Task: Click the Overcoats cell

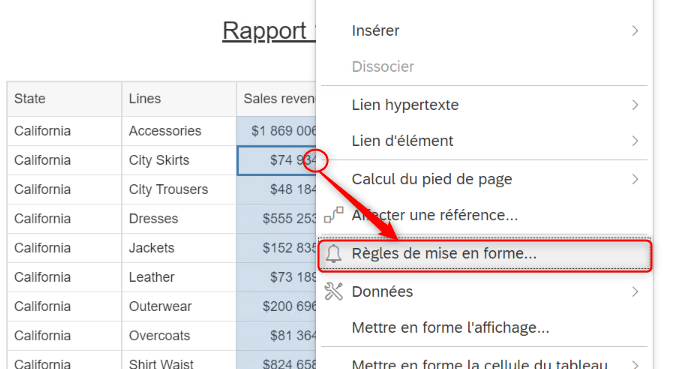Action: click(179, 335)
